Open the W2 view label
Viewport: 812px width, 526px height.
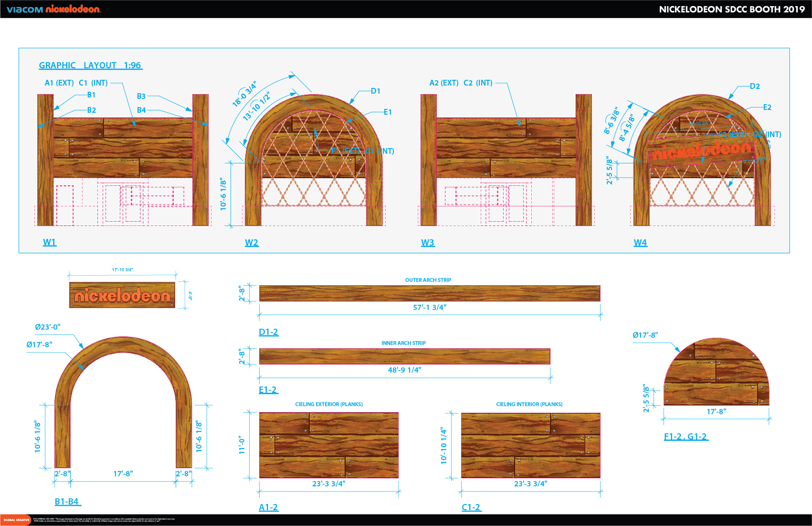pos(252,243)
